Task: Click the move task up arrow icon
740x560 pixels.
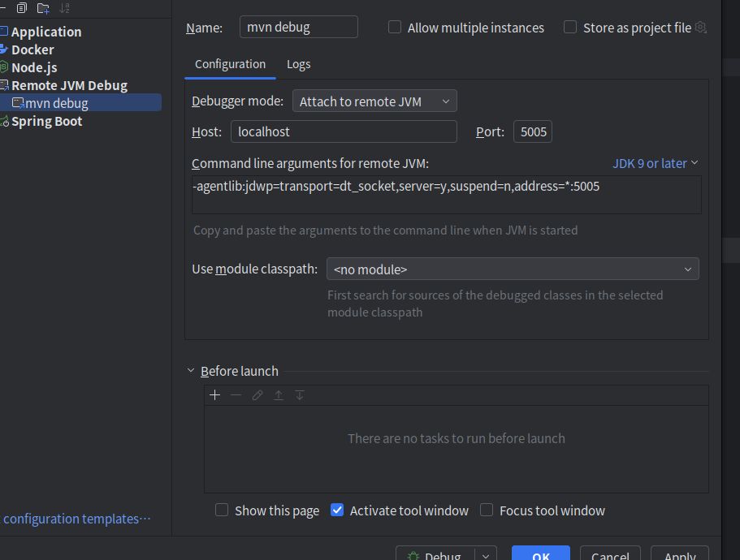Action: click(x=279, y=395)
